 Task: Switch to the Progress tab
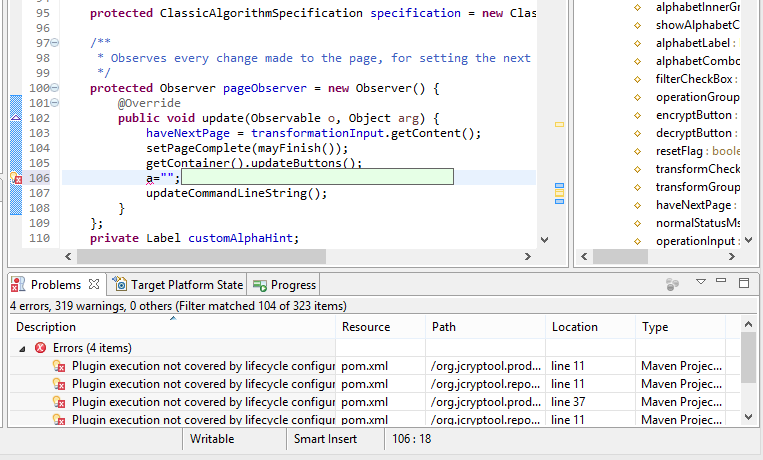(x=293, y=285)
